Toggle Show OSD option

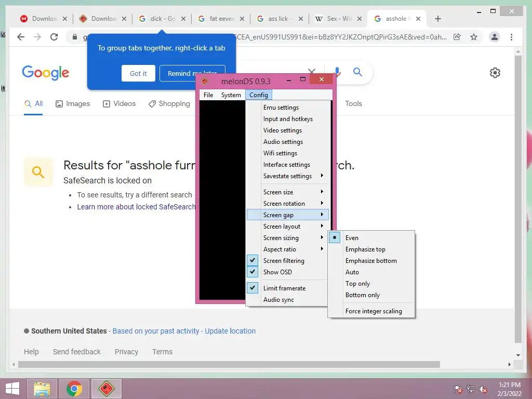click(287, 272)
